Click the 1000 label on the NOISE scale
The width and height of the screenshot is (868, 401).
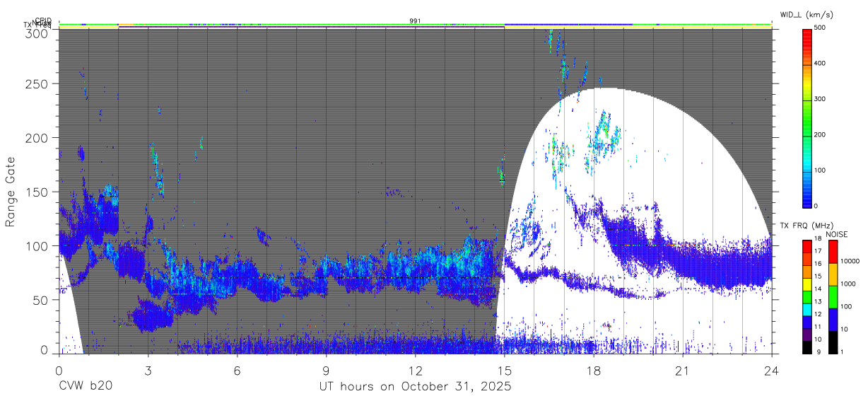click(x=848, y=285)
